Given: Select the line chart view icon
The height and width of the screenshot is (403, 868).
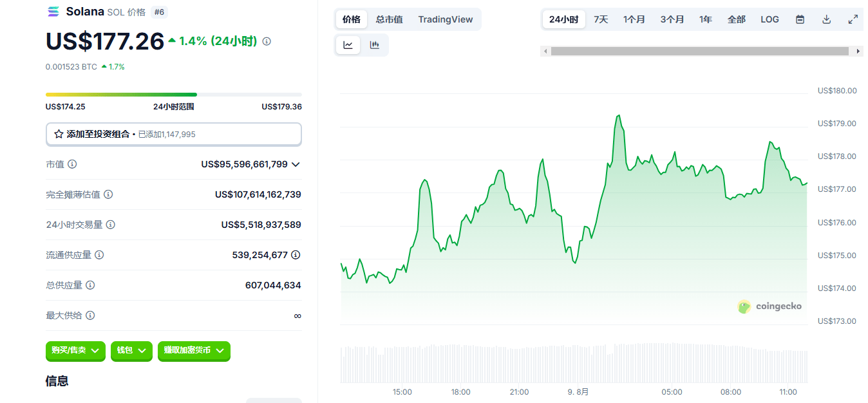Looking at the screenshot, I should pos(348,45).
